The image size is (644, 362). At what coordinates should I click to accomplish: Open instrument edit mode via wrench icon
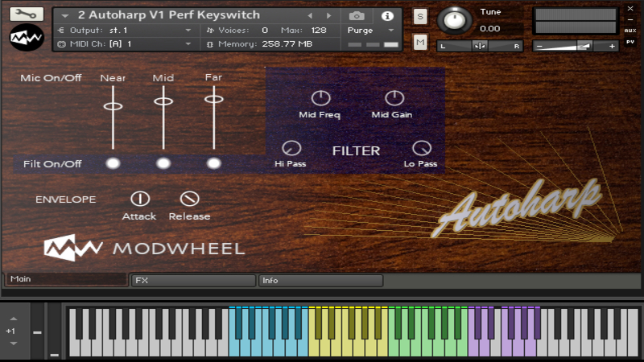pos(27,14)
